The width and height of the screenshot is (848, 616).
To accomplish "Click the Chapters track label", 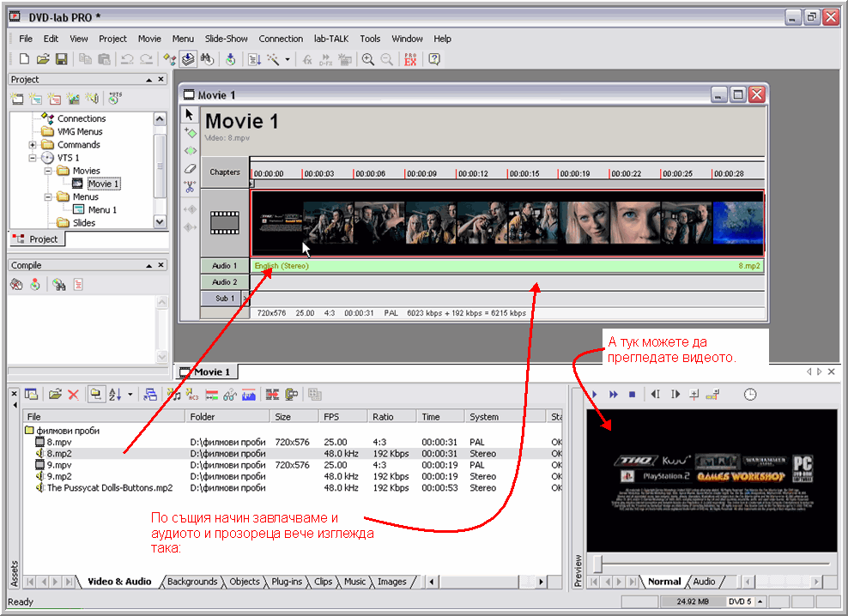I will 225,172.
